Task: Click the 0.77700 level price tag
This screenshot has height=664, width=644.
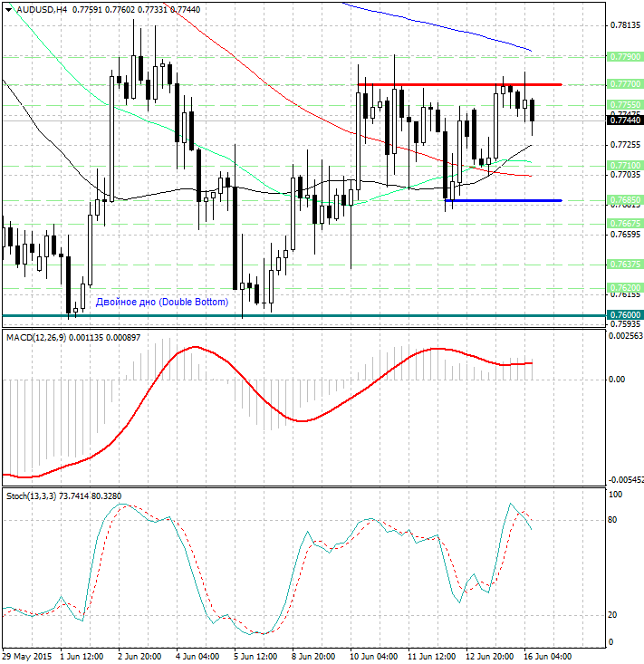Action: [625, 84]
